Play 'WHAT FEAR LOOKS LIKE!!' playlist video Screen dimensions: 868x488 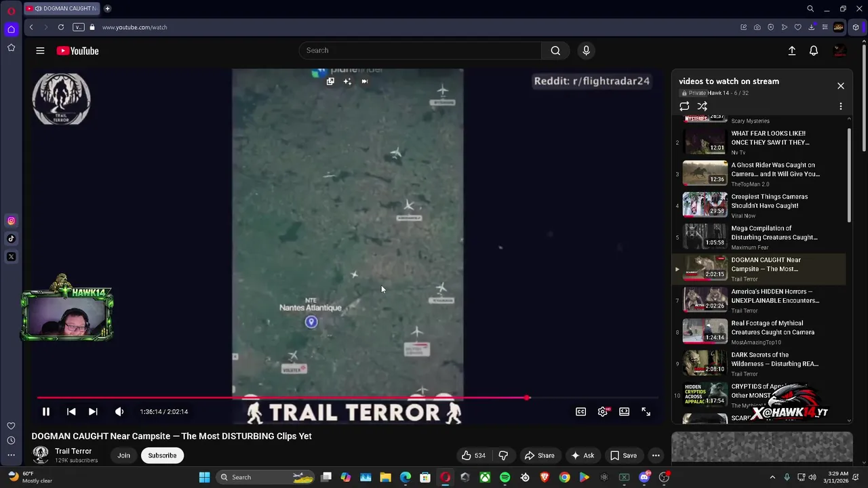[759, 142]
